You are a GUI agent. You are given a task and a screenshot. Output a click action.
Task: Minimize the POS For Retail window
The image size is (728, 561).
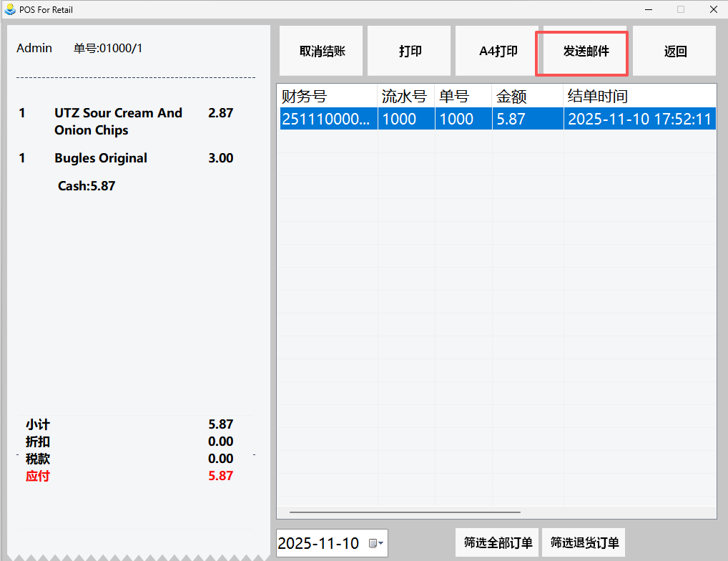(x=649, y=9)
